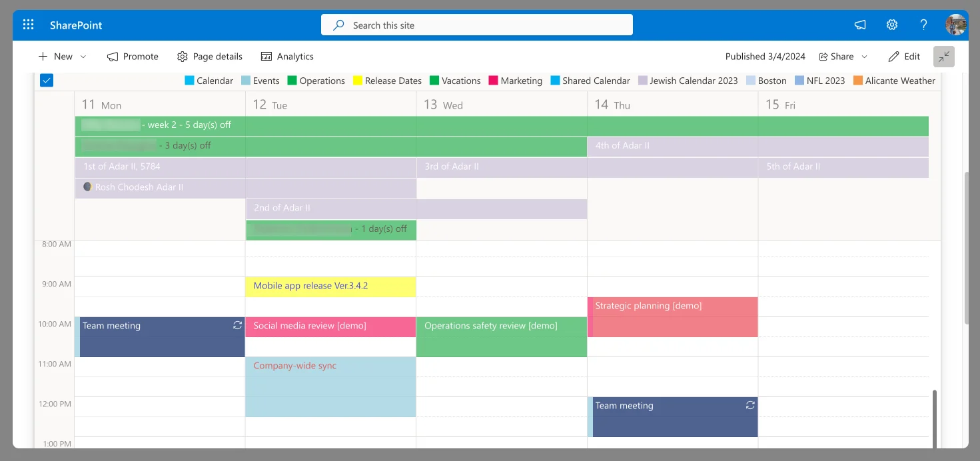
Task: Click the search magnifier icon
Action: click(x=339, y=25)
